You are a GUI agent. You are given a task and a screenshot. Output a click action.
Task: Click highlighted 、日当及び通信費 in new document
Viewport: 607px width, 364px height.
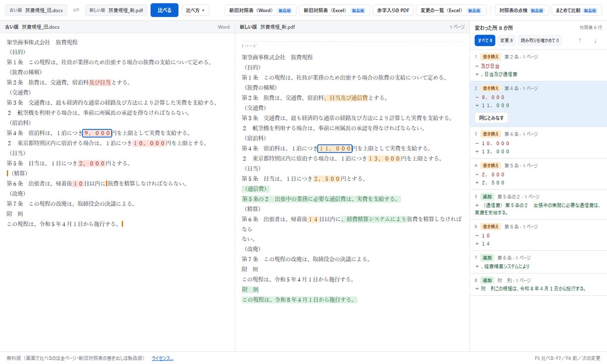[x=345, y=98]
